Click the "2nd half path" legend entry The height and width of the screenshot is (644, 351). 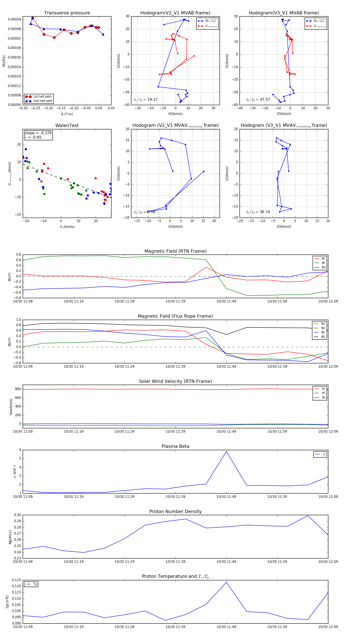click(x=39, y=101)
